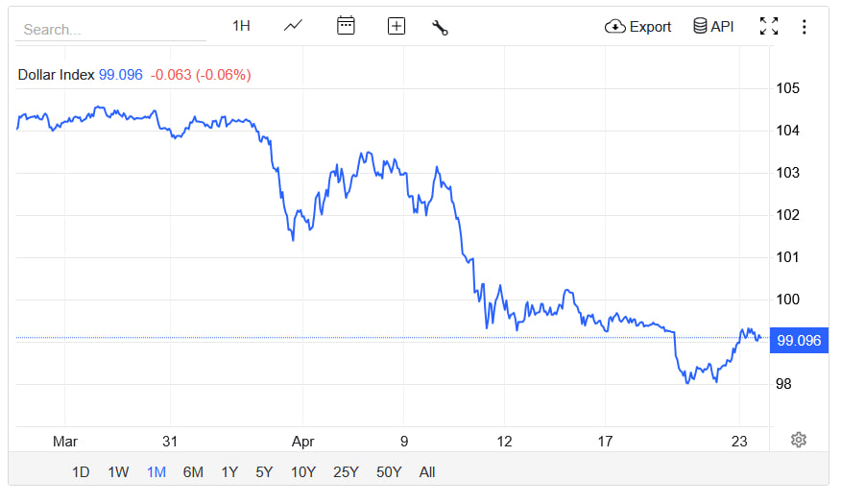Switch to the 1Y time range
Viewport: 841px width, 504px height.
click(229, 471)
